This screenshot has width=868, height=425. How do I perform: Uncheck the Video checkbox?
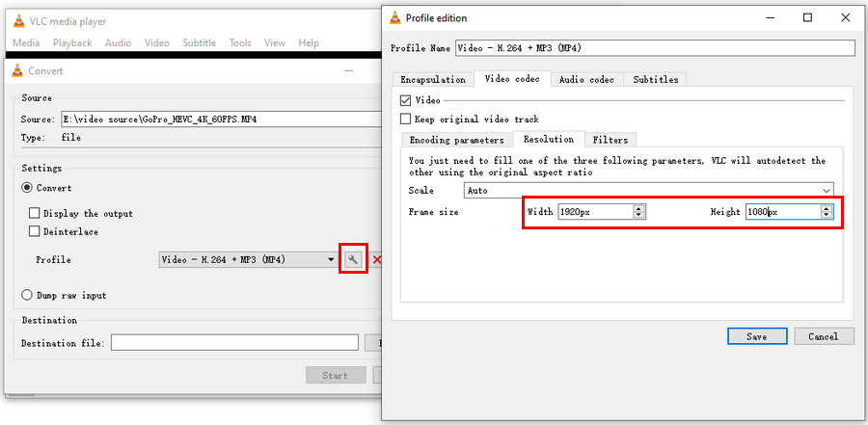click(406, 100)
